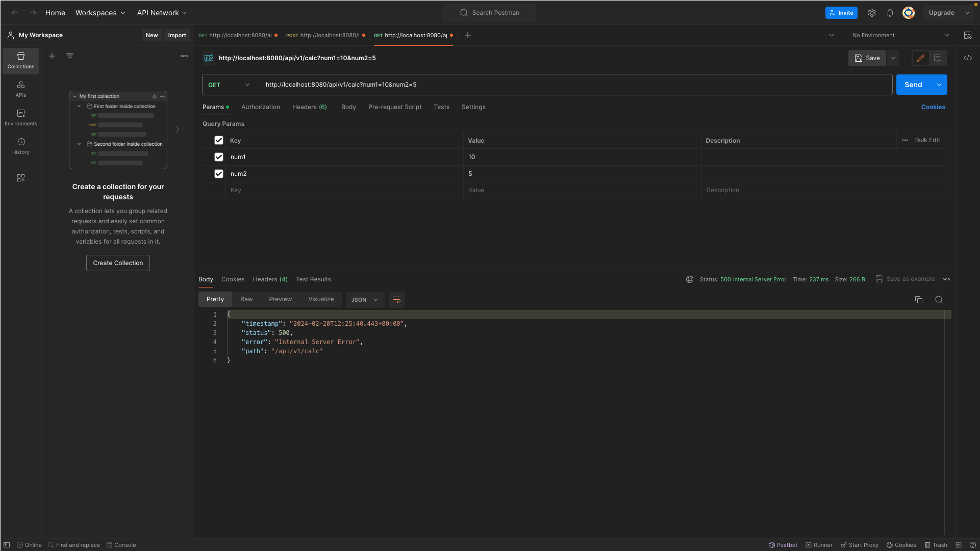Click Bulk Edit for query params
The image size is (980, 551).
click(927, 140)
